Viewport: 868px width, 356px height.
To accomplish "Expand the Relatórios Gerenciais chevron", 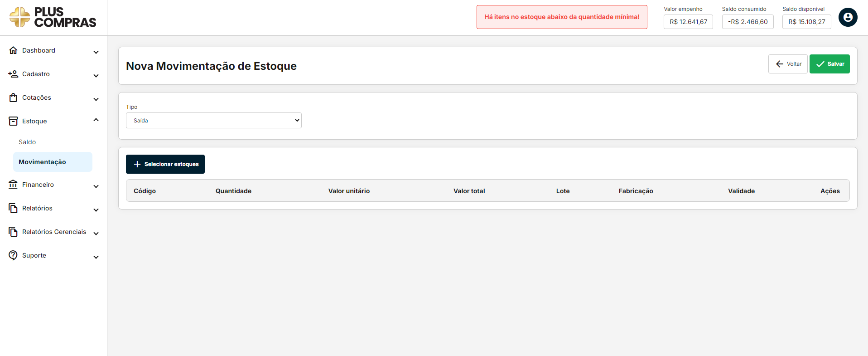I will [96, 234].
